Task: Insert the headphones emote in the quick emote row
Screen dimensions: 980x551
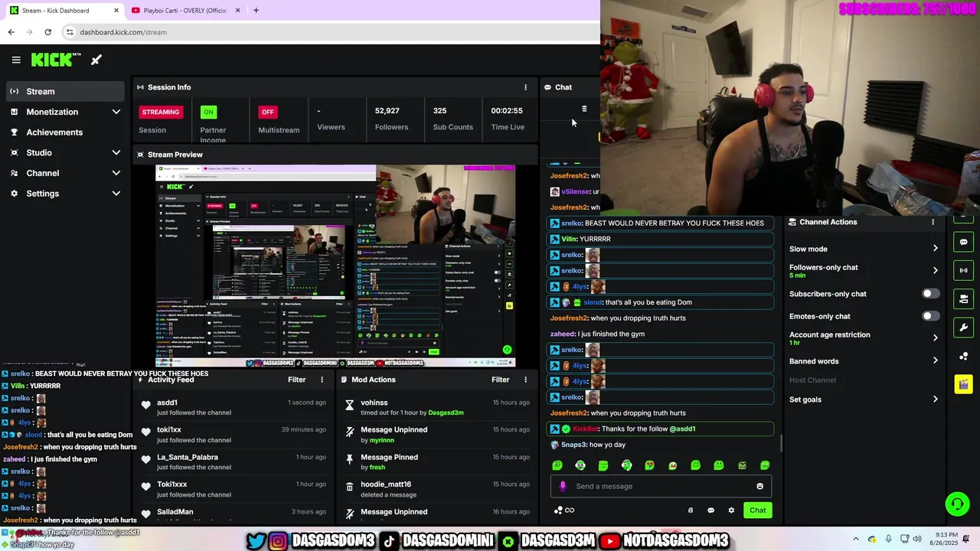Action: (626, 465)
